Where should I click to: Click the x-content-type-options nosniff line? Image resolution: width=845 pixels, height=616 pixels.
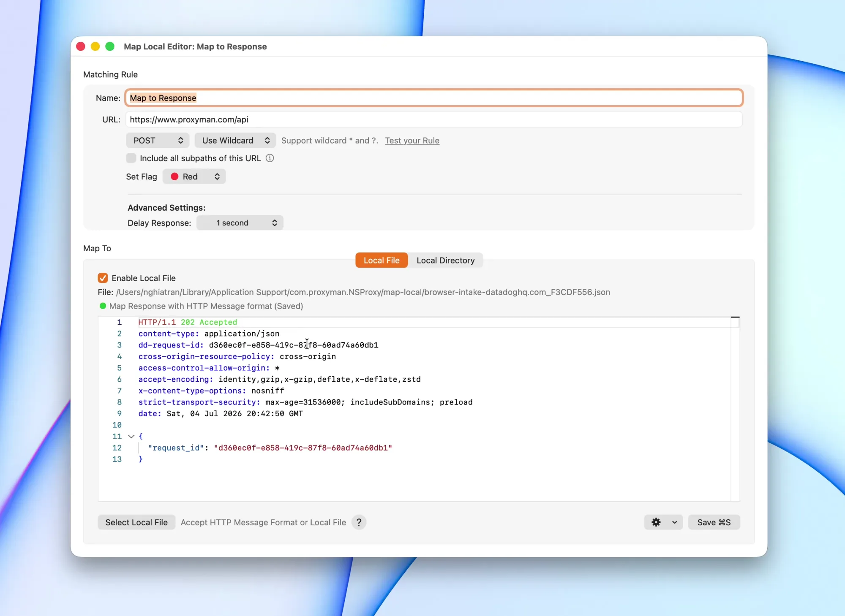[211, 391]
